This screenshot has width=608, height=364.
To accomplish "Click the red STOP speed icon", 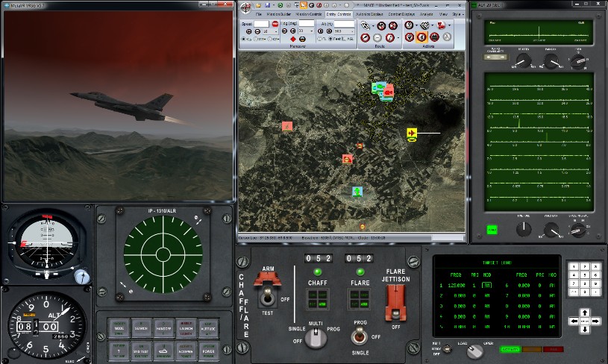I will [275, 24].
